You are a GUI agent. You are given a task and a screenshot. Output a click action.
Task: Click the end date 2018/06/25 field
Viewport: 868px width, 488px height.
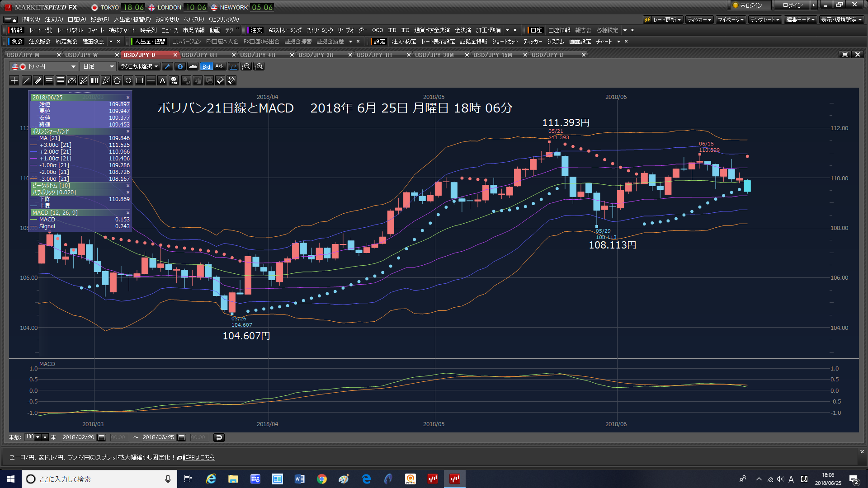[x=159, y=437]
